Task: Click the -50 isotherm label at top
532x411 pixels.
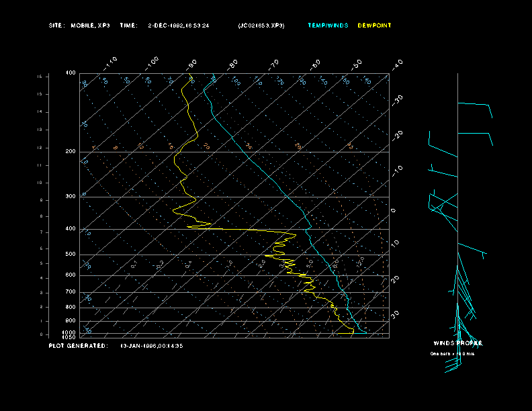Action: click(357, 64)
